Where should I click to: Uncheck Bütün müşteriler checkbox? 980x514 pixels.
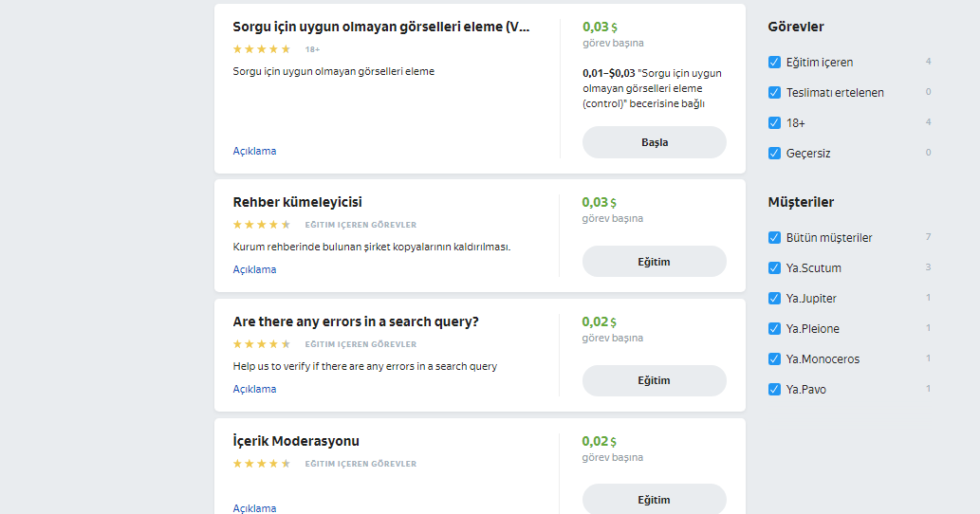click(774, 237)
